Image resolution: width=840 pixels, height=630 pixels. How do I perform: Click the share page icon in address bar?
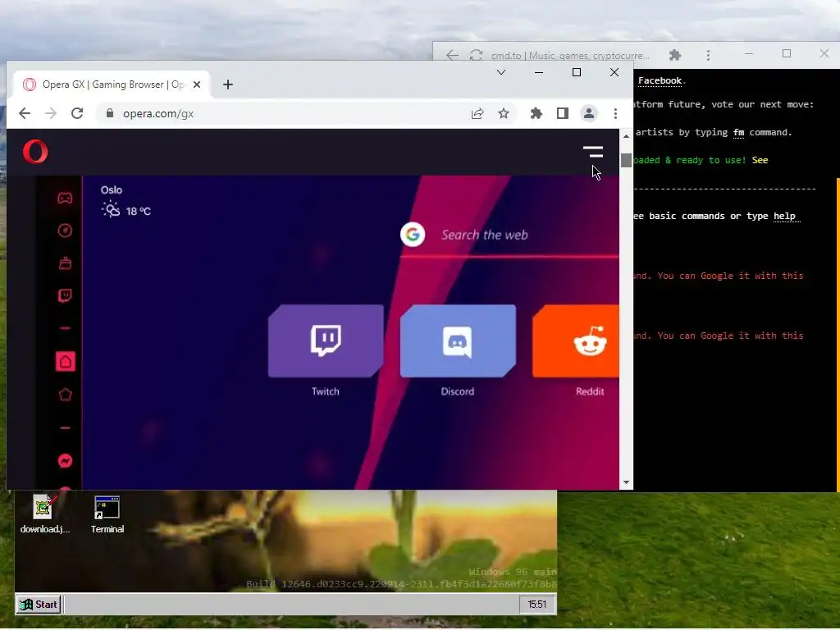point(477,113)
